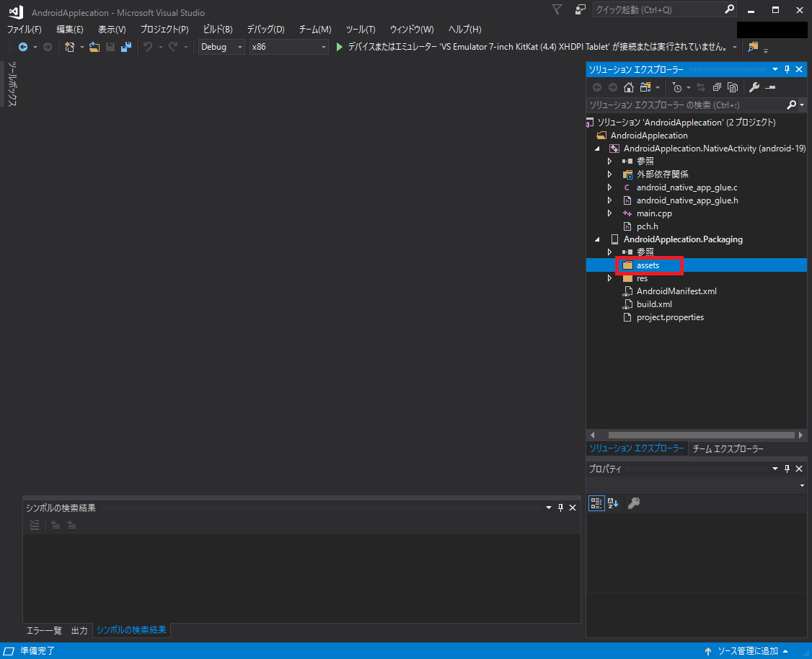Open the 編集(E) menu

69,30
